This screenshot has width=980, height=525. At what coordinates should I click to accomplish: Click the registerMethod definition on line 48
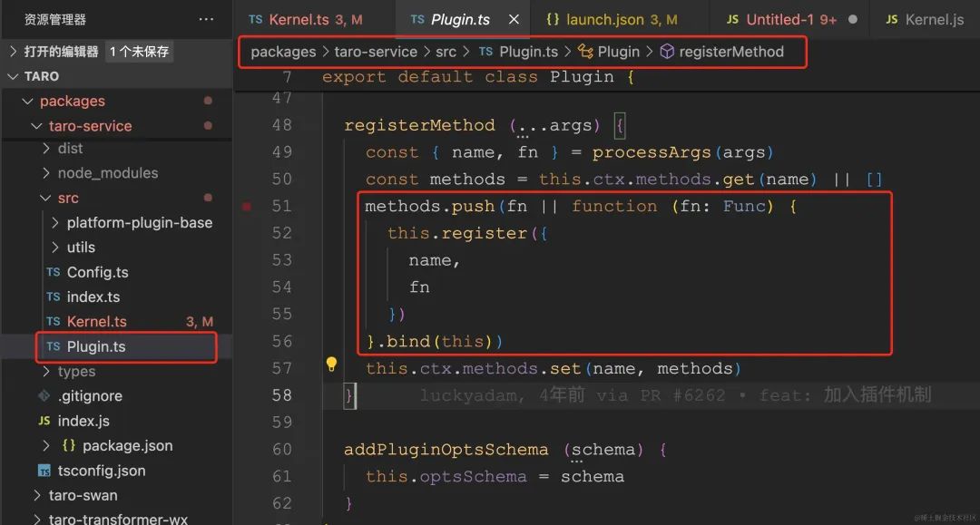(x=419, y=125)
